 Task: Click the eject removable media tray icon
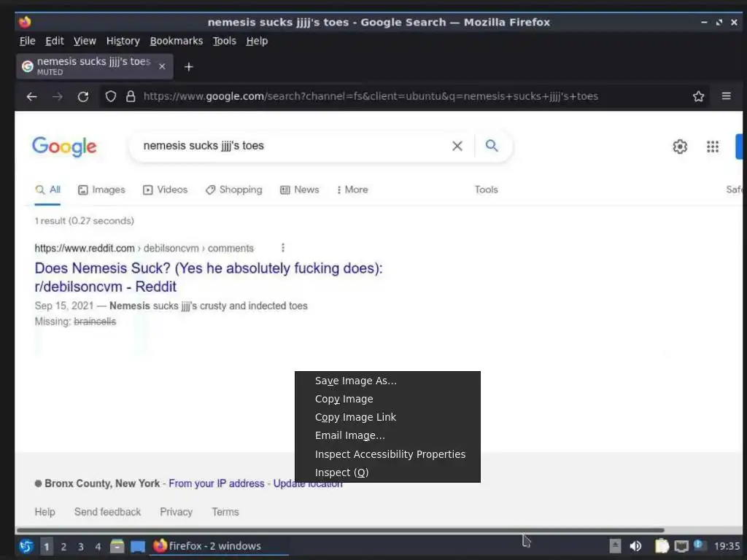pyautogui.click(x=615, y=545)
